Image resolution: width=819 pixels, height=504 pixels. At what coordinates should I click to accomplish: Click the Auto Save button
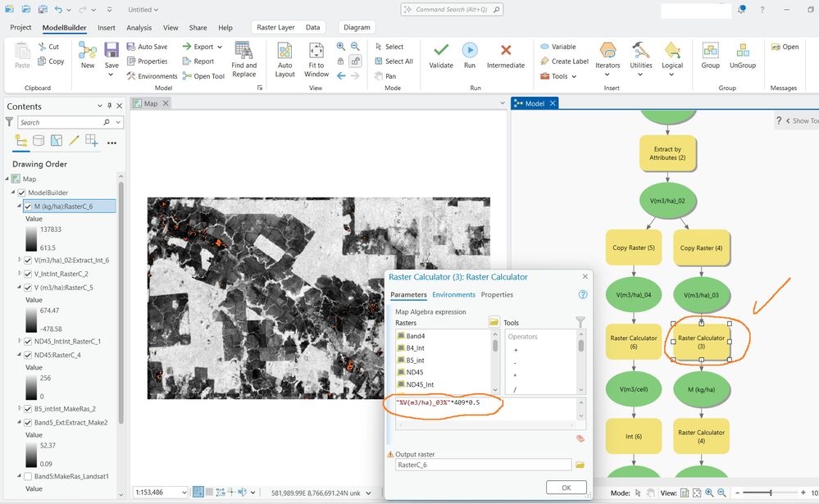tap(147, 47)
